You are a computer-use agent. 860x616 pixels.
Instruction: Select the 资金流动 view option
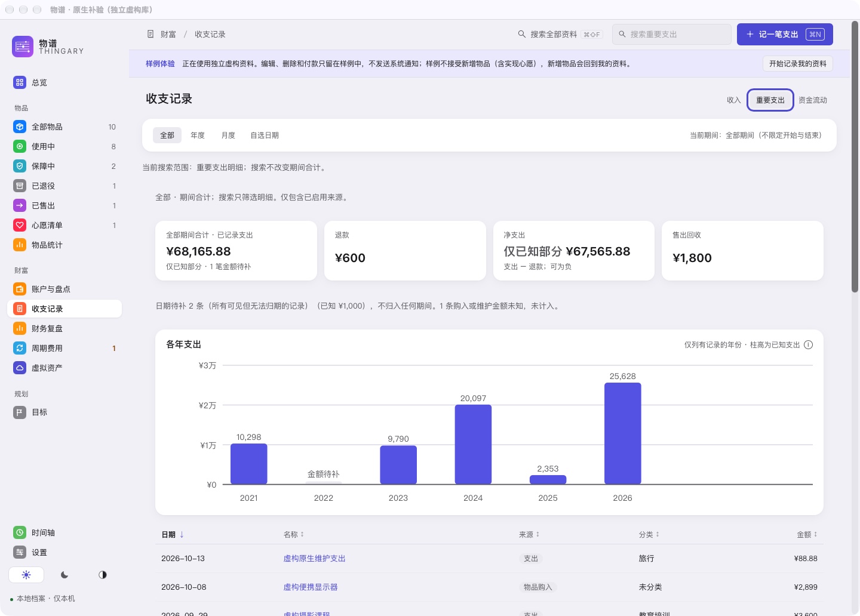[813, 100]
